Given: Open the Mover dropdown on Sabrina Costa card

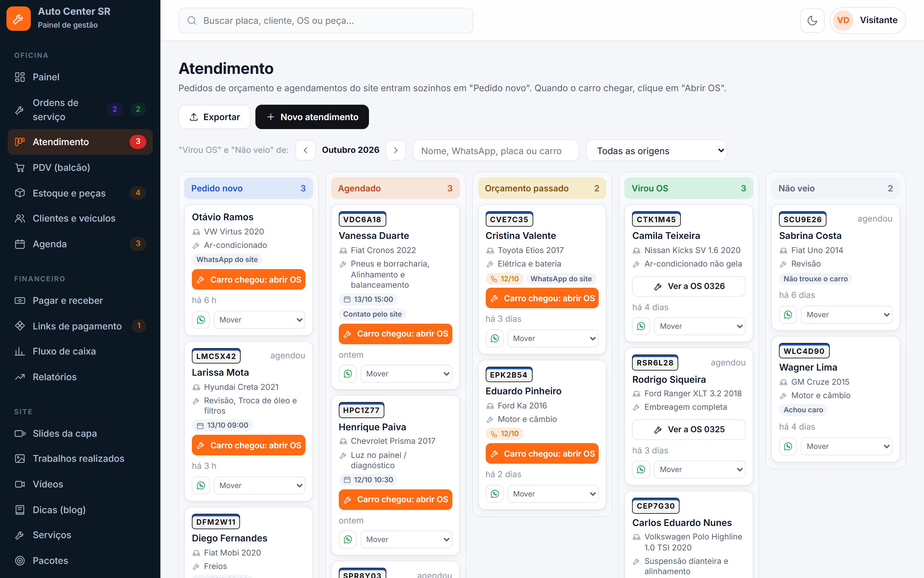Looking at the screenshot, I should (846, 315).
